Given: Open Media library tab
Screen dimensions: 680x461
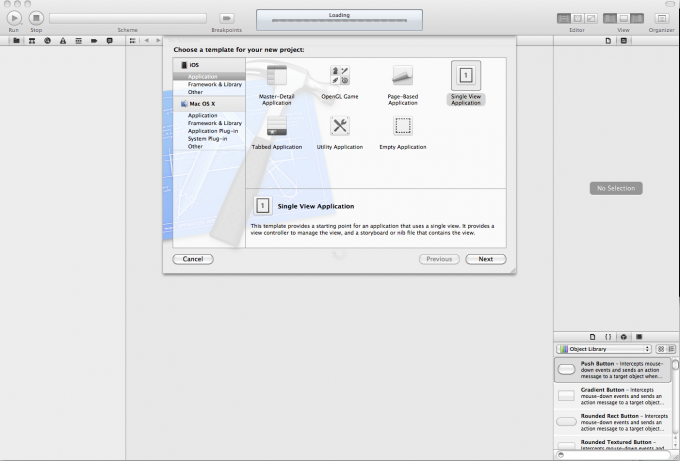Looking at the screenshot, I should (x=639, y=337).
